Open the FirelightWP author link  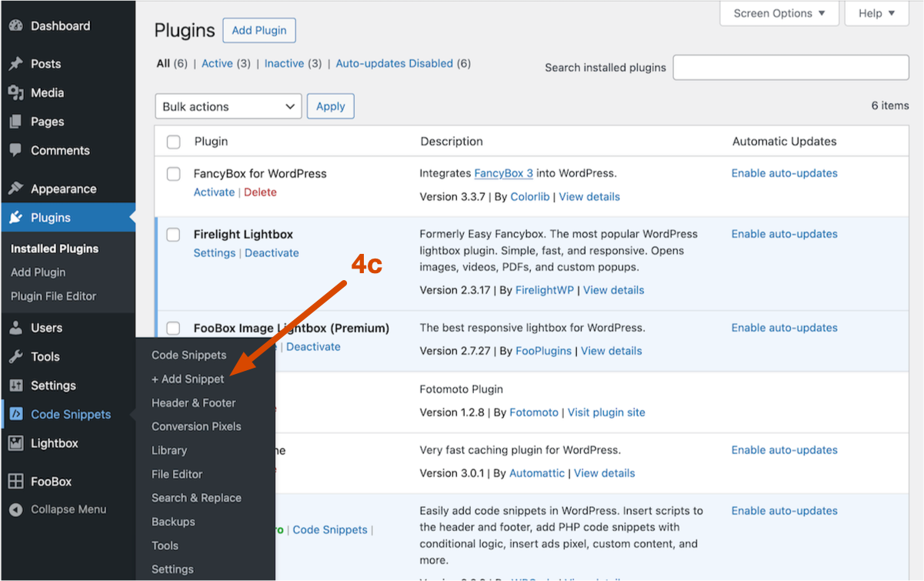click(x=543, y=290)
